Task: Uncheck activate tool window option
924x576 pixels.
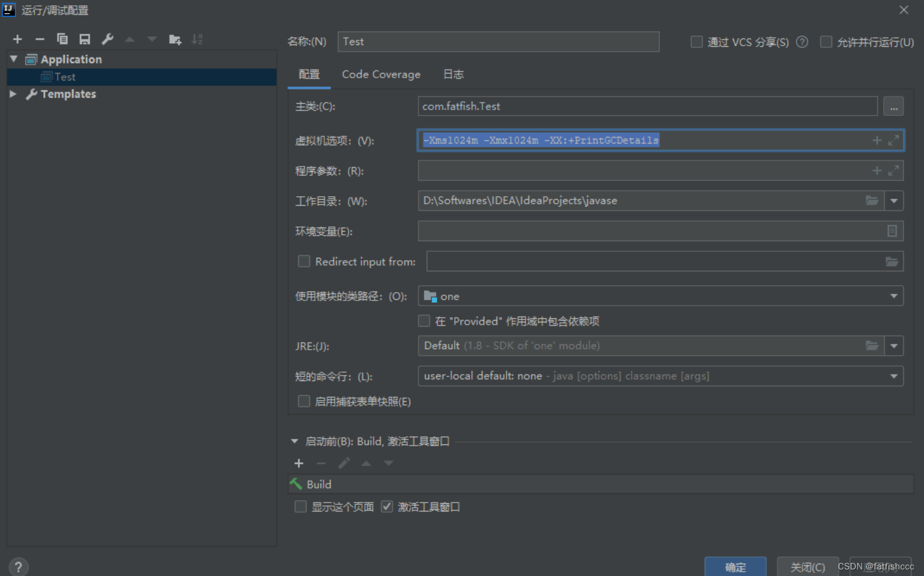Action: pos(387,507)
